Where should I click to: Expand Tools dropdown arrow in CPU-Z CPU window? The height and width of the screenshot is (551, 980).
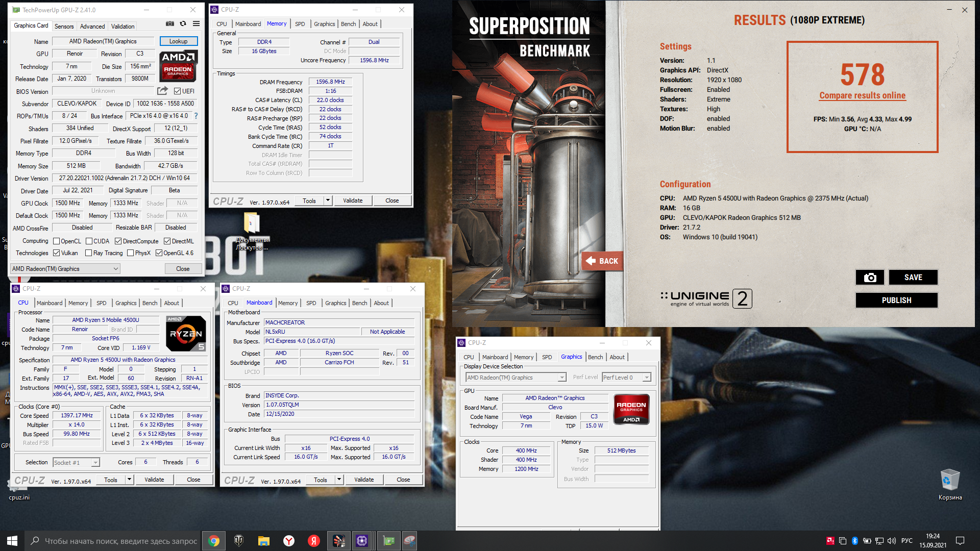pyautogui.click(x=129, y=480)
